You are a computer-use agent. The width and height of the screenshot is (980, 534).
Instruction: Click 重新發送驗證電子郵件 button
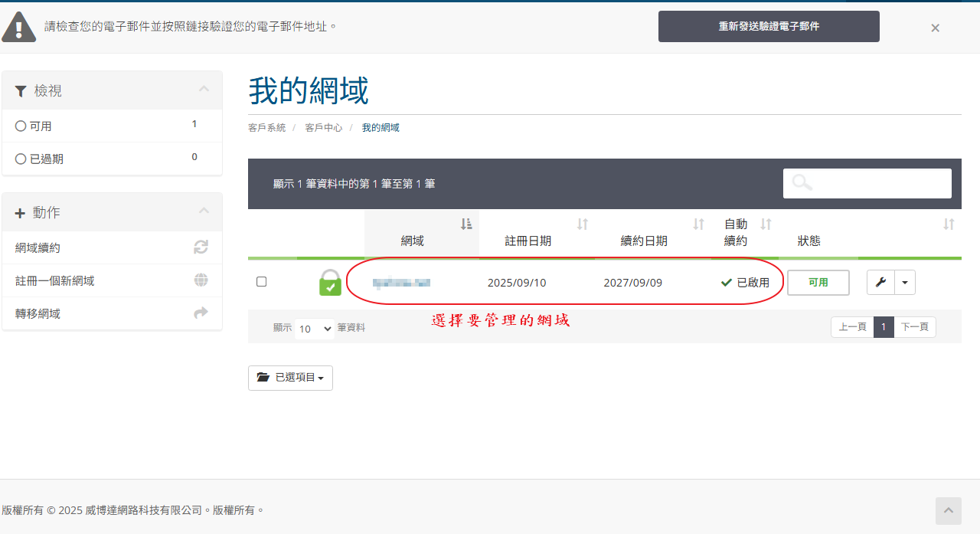[769, 26]
